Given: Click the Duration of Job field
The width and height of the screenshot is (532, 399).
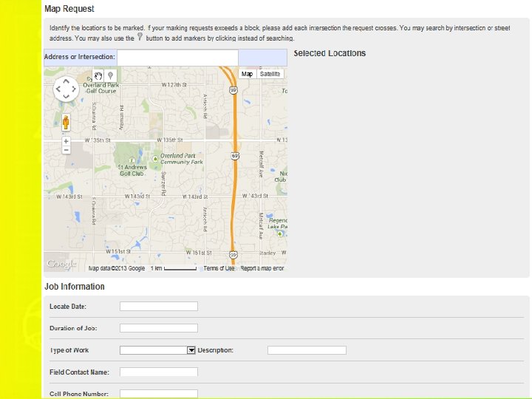Looking at the screenshot, I should [159, 328].
